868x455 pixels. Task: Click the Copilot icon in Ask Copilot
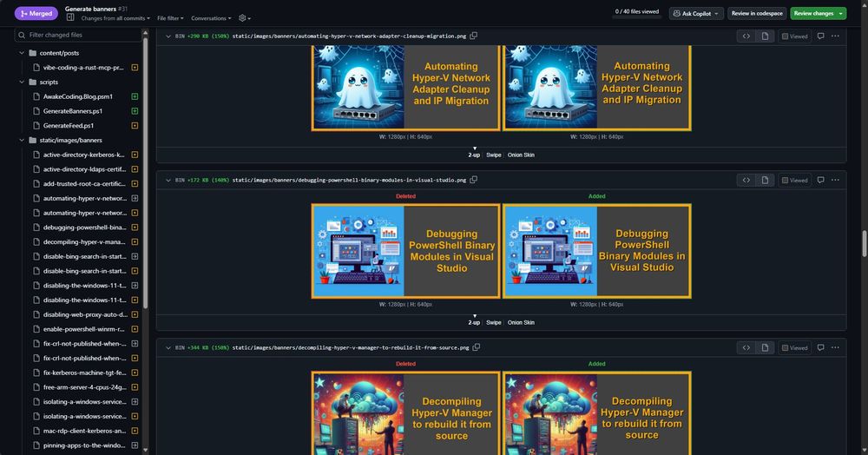(676, 13)
